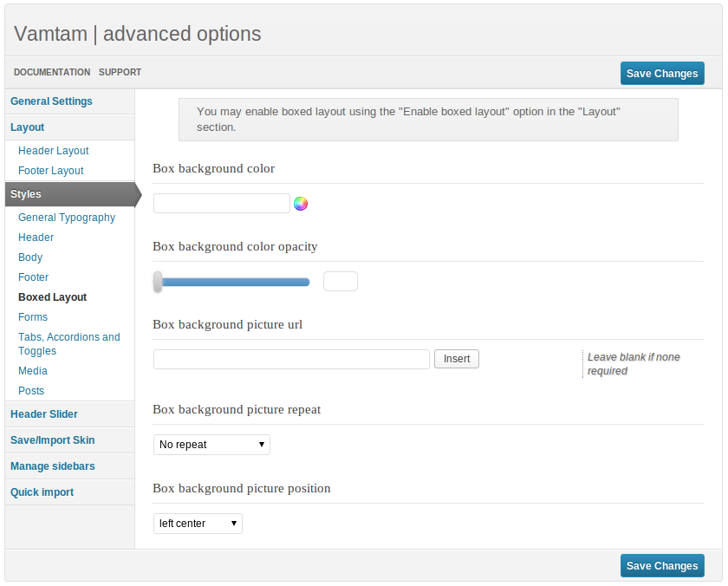The height and width of the screenshot is (586, 728).
Task: Click the box background color field
Action: pyautogui.click(x=222, y=204)
